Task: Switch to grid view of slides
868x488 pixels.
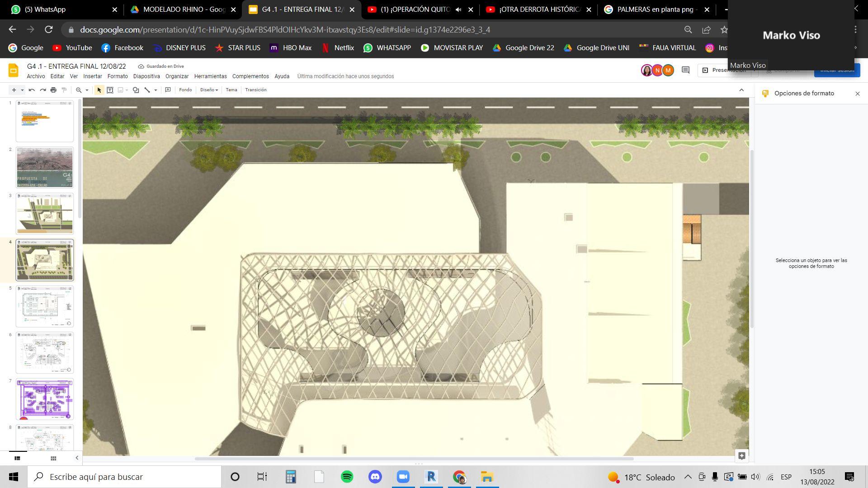Action: point(53,458)
